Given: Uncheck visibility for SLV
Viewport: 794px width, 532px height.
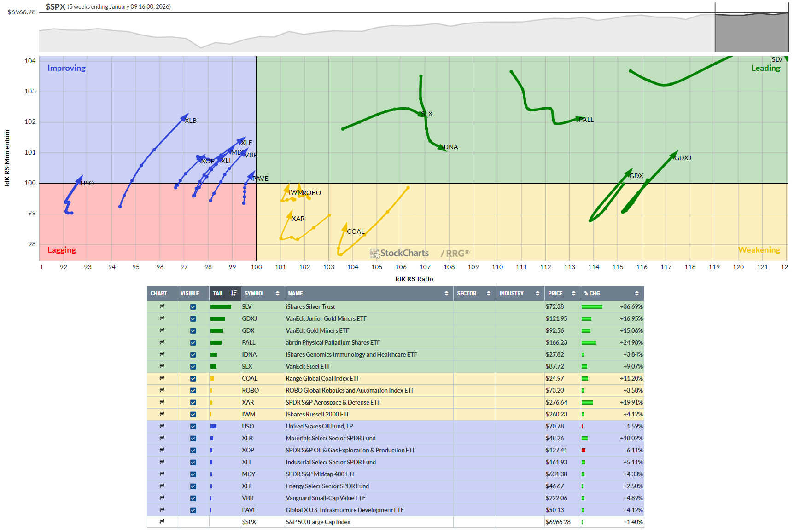Looking at the screenshot, I should (193, 307).
